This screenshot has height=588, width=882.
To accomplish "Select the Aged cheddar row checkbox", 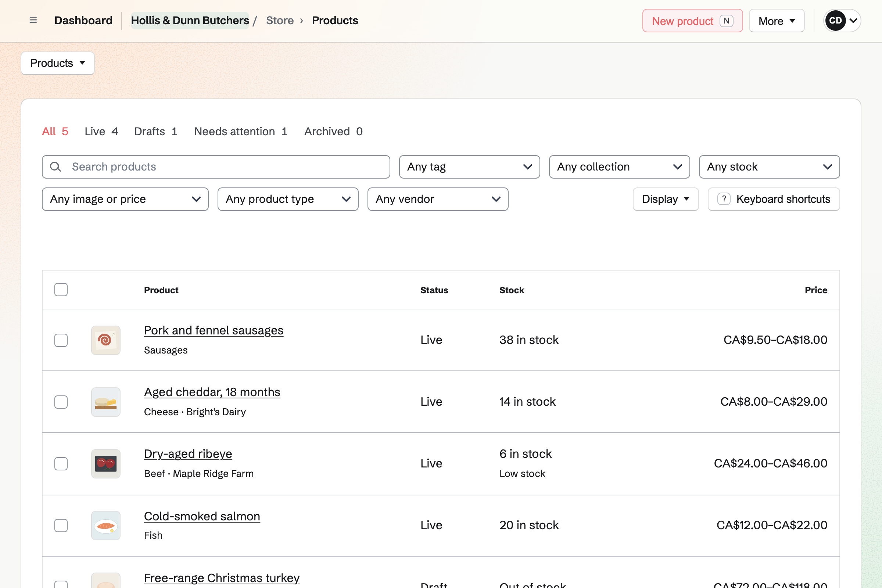I will tap(61, 402).
